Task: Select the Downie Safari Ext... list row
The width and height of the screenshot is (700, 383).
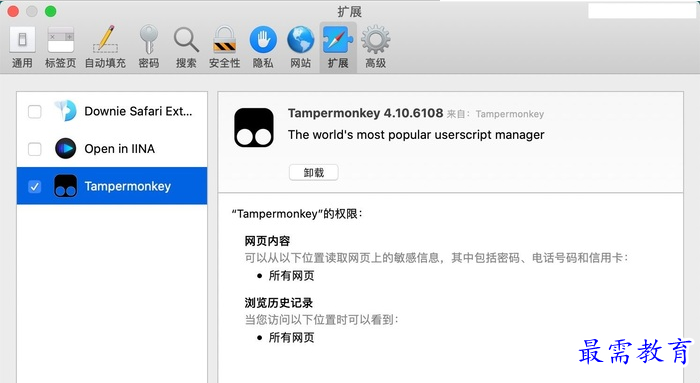Action: (112, 111)
